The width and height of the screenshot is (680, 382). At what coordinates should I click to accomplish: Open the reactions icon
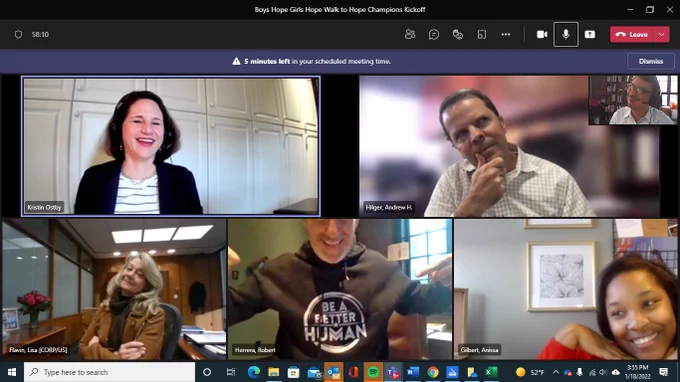click(458, 34)
